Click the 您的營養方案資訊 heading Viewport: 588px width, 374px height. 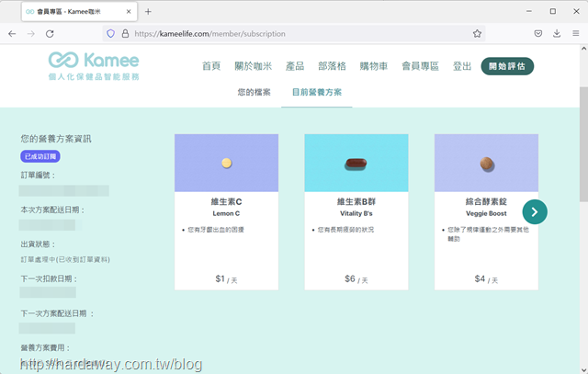56,139
